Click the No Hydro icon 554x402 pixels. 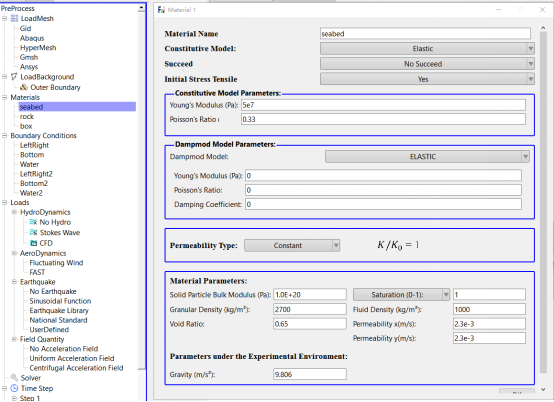tap(34, 222)
